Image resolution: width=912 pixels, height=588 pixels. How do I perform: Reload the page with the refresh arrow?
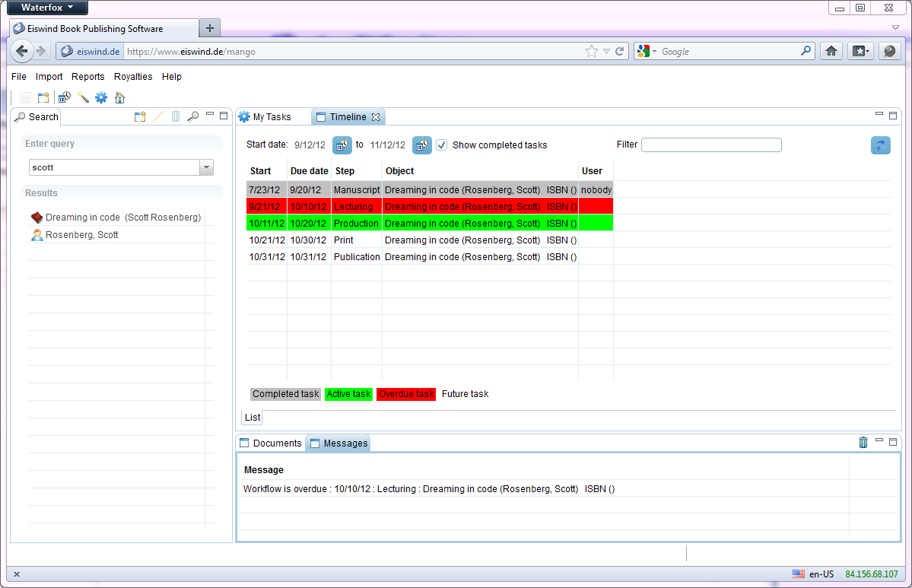click(x=620, y=51)
